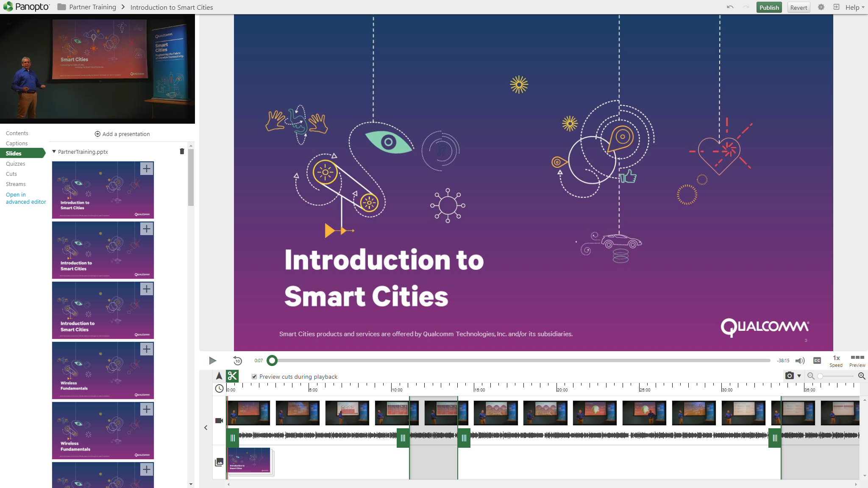Image resolution: width=868 pixels, height=488 pixels.
Task: Open Captions tab
Action: [x=17, y=143]
